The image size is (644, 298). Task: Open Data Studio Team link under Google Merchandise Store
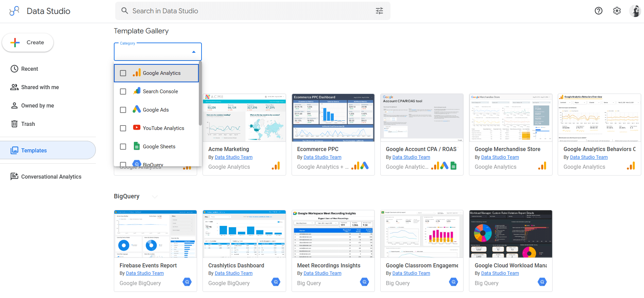tap(500, 157)
